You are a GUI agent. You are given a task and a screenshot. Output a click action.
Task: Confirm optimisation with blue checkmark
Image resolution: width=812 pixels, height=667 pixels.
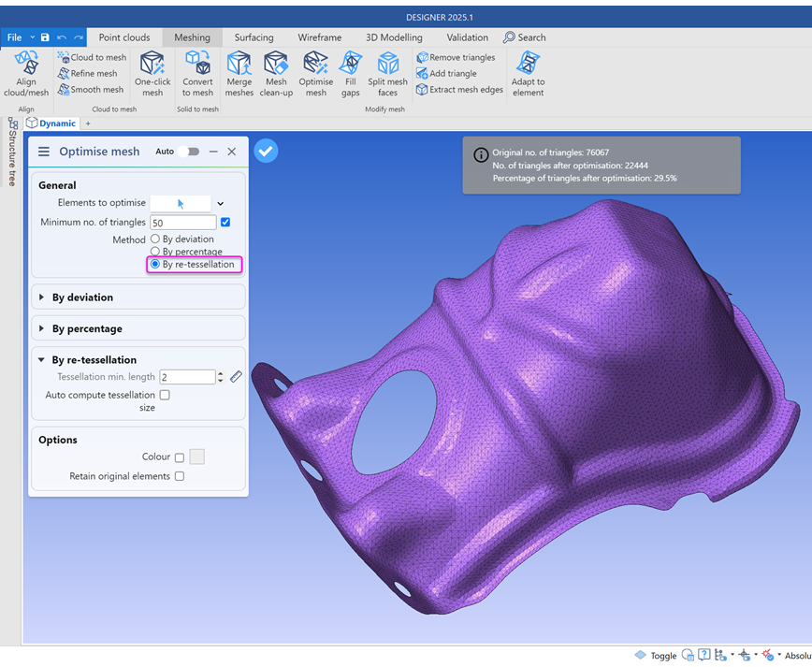click(x=266, y=151)
